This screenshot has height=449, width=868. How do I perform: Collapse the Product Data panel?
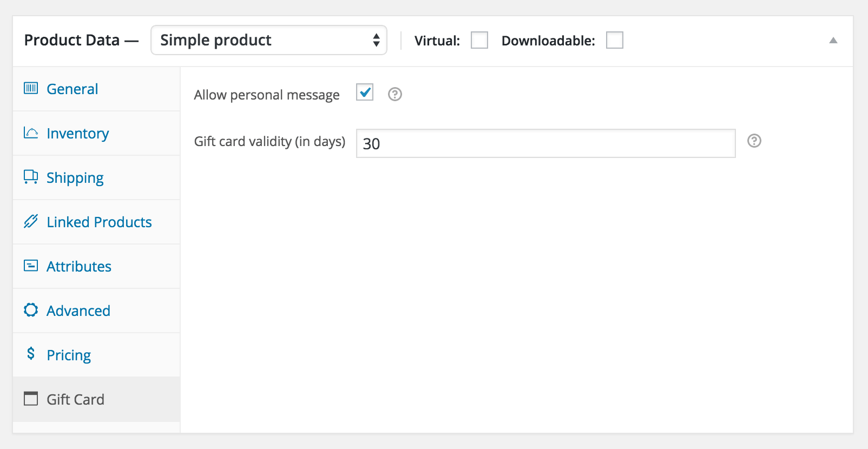pyautogui.click(x=833, y=40)
